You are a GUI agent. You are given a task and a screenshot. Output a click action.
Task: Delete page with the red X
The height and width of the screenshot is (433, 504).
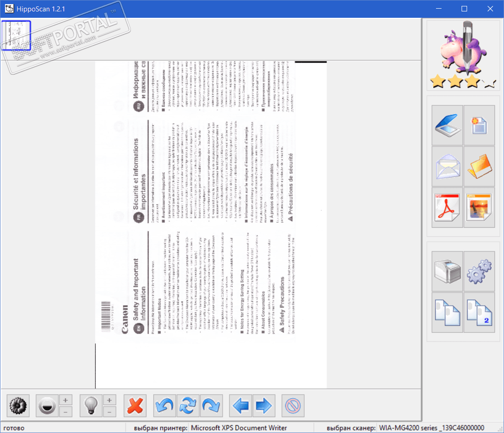click(135, 406)
